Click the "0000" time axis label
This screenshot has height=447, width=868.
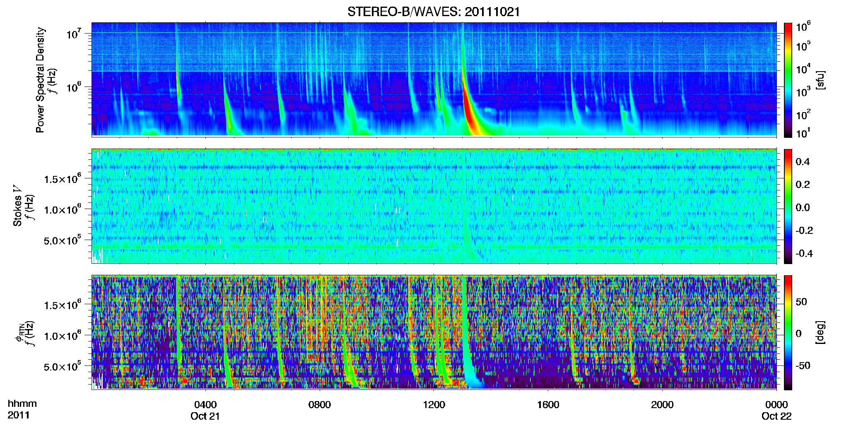tap(776, 405)
